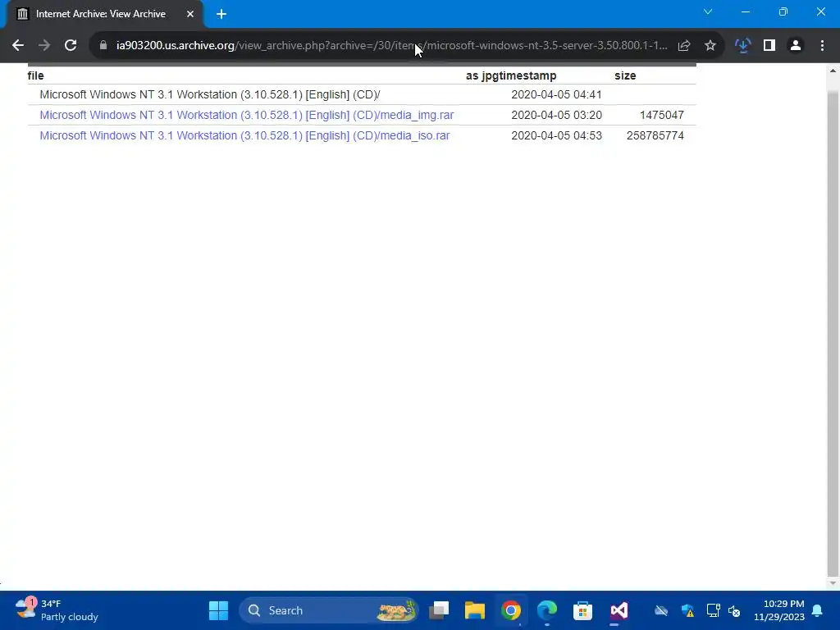Reload the current page
Viewport: 840px width, 630px height.
pyautogui.click(x=71, y=46)
